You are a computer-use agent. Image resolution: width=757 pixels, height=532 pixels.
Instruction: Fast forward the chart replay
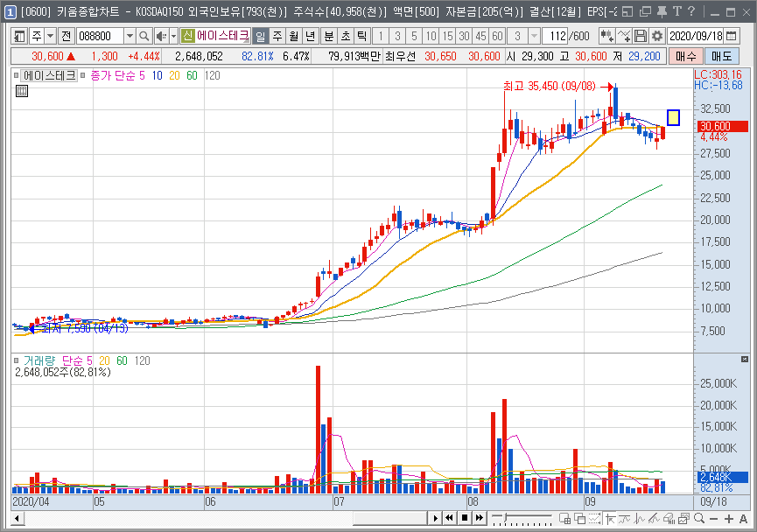480,519
